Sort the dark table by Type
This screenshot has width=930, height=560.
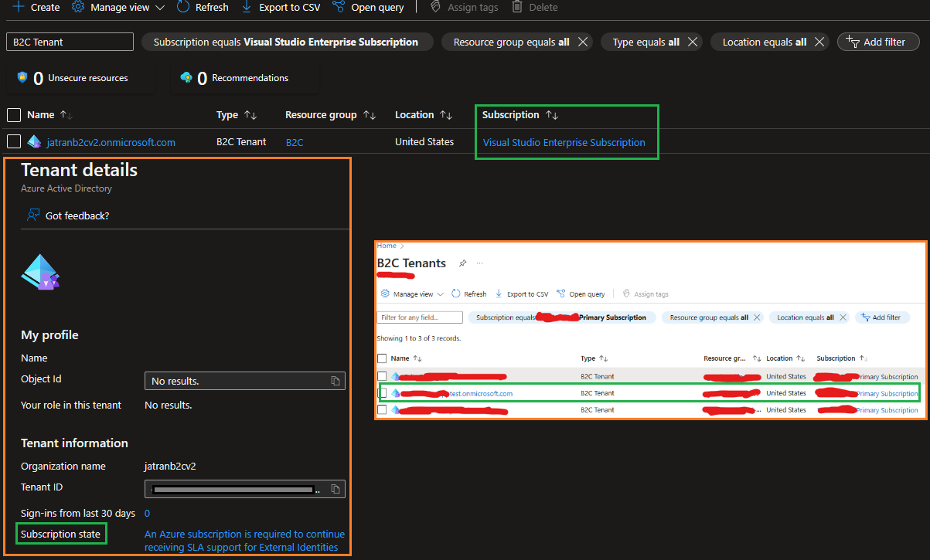click(x=237, y=115)
